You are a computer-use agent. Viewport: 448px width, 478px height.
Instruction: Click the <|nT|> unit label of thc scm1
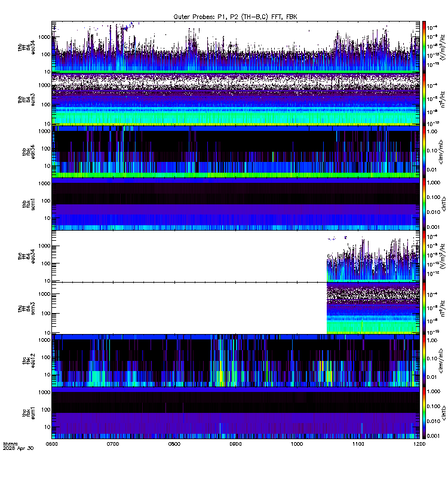pyautogui.click(x=443, y=413)
